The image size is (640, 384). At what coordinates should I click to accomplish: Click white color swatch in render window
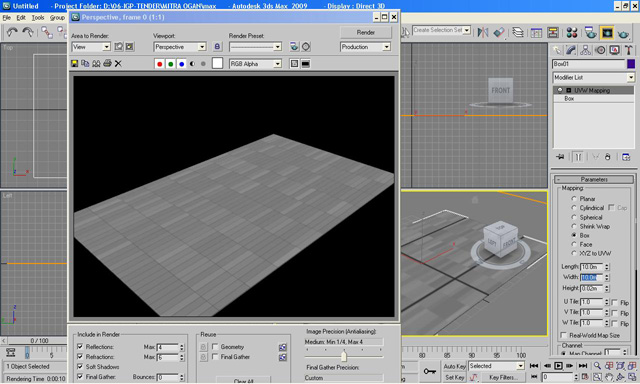[x=218, y=63]
